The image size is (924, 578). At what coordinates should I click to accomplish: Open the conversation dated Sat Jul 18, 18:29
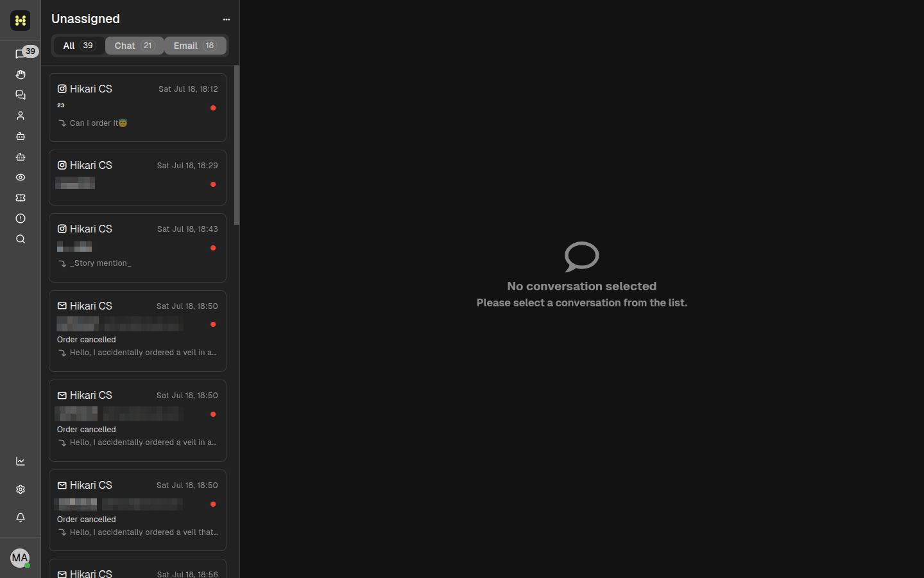(137, 177)
